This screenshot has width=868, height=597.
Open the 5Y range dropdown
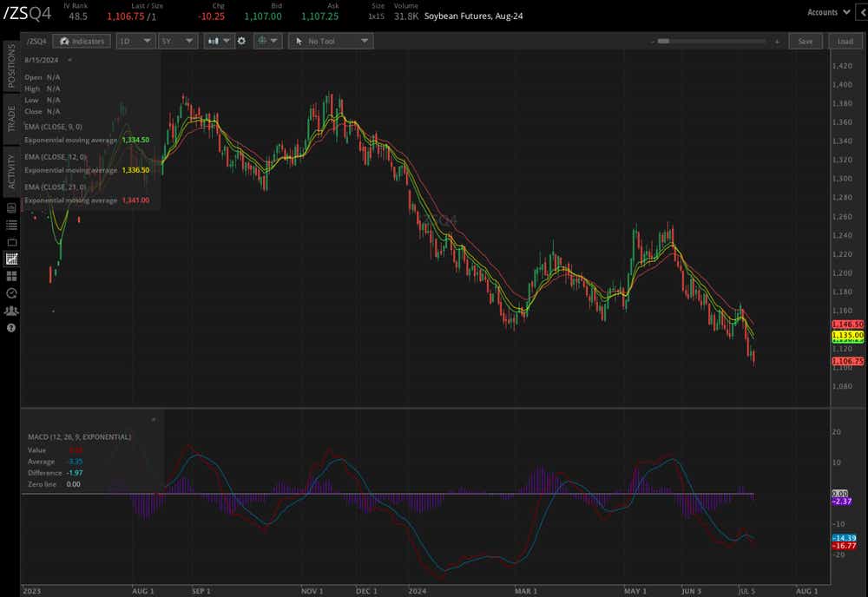pyautogui.click(x=178, y=41)
